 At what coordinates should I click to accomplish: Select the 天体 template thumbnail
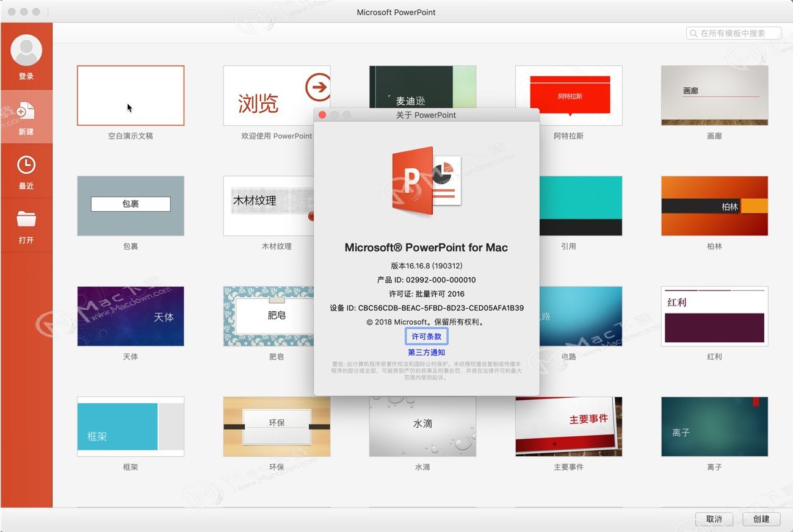coord(131,316)
